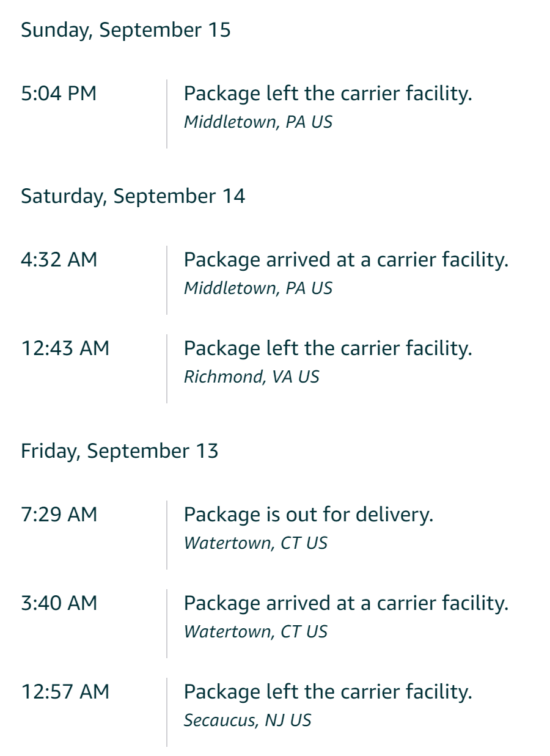
Task: Click the Richmond, VA US location text
Action: click(x=252, y=376)
